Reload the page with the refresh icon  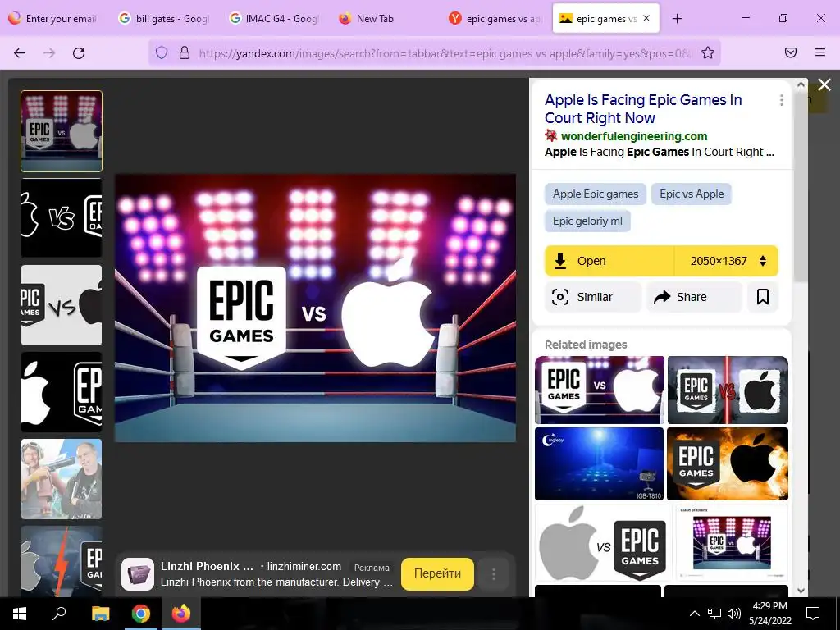point(79,53)
